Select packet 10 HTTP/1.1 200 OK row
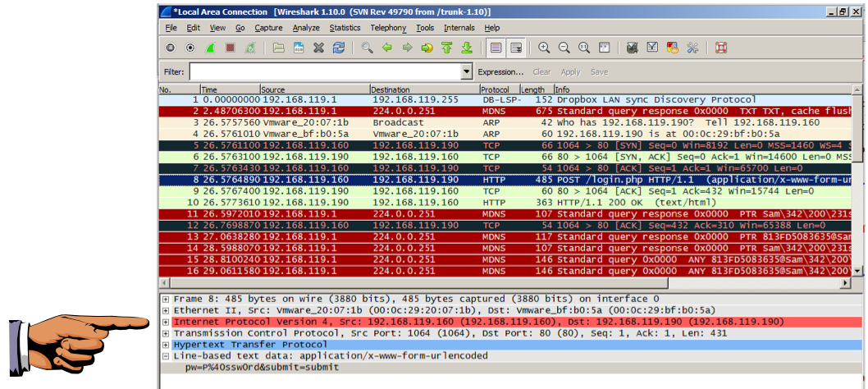 pyautogui.click(x=506, y=202)
